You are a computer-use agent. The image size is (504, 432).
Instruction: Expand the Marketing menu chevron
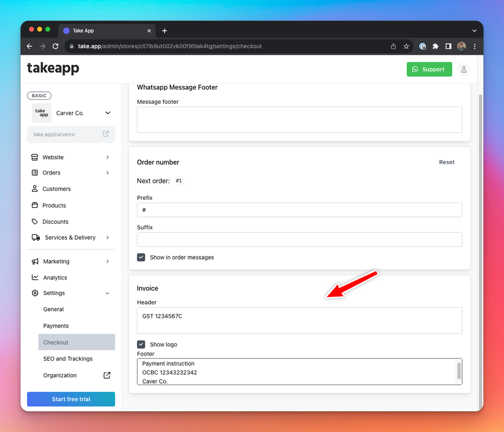coord(108,261)
